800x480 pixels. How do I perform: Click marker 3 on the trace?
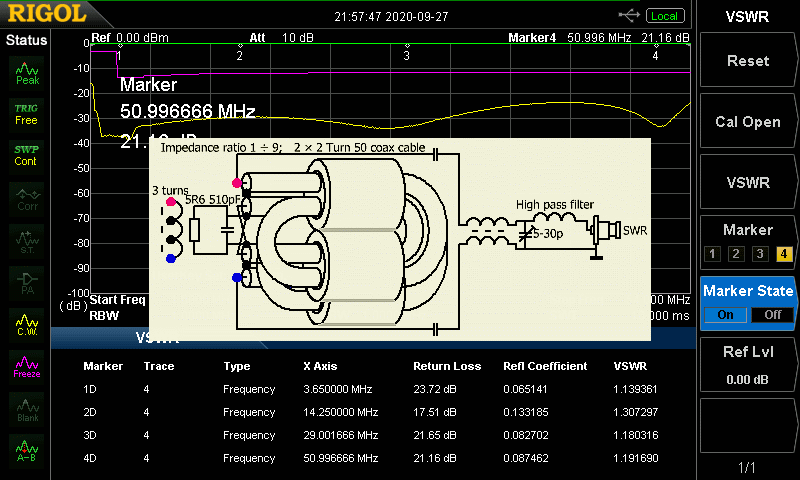406,56
